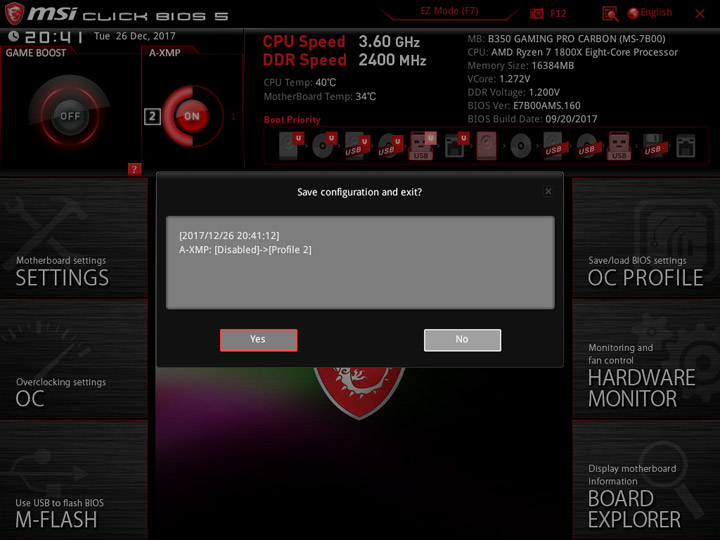
Task: Open the SETTINGS section
Action: point(73,238)
